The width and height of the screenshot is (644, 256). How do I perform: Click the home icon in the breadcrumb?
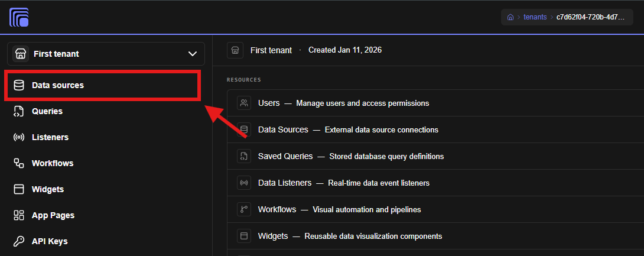coord(510,17)
